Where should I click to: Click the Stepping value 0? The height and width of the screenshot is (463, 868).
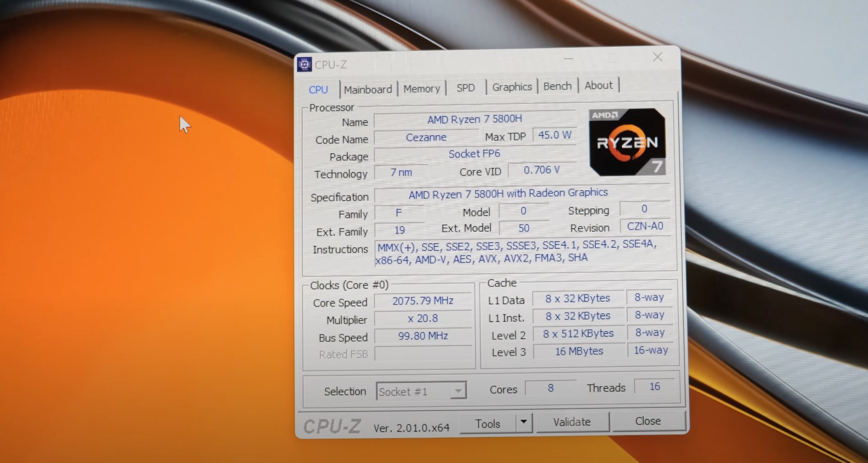click(644, 209)
